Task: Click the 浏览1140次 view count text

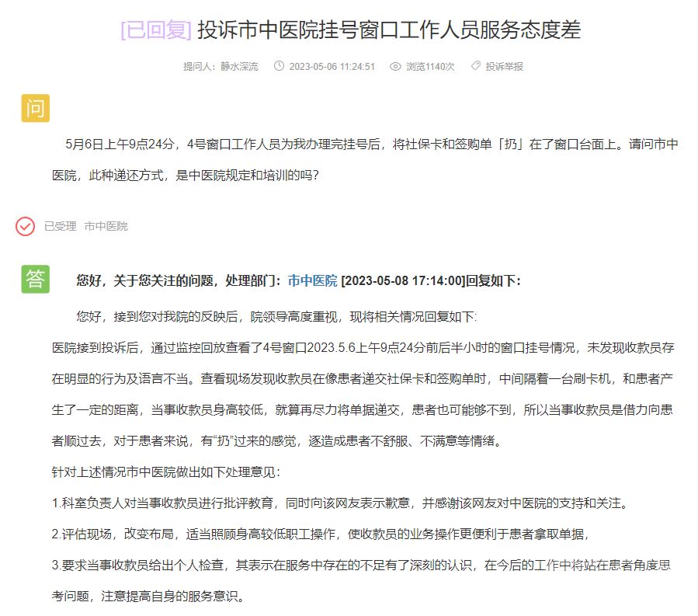Action: pos(430,66)
